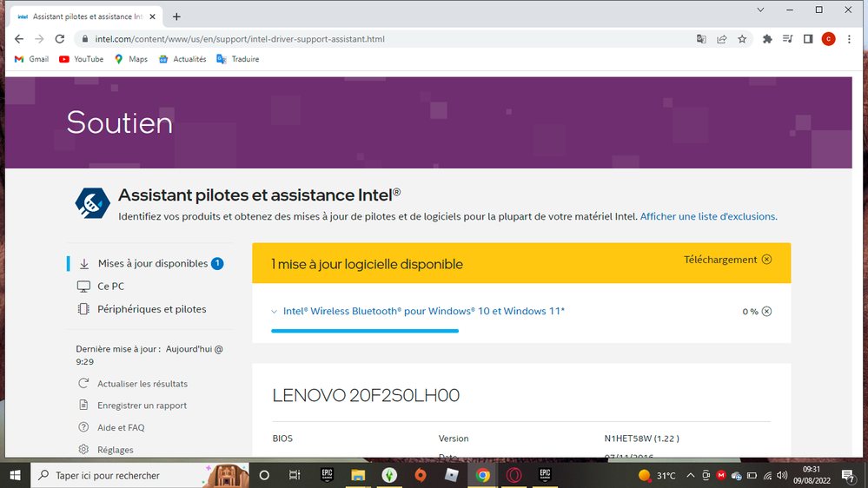Reload the current page
This screenshot has width=868, height=488.
[60, 39]
